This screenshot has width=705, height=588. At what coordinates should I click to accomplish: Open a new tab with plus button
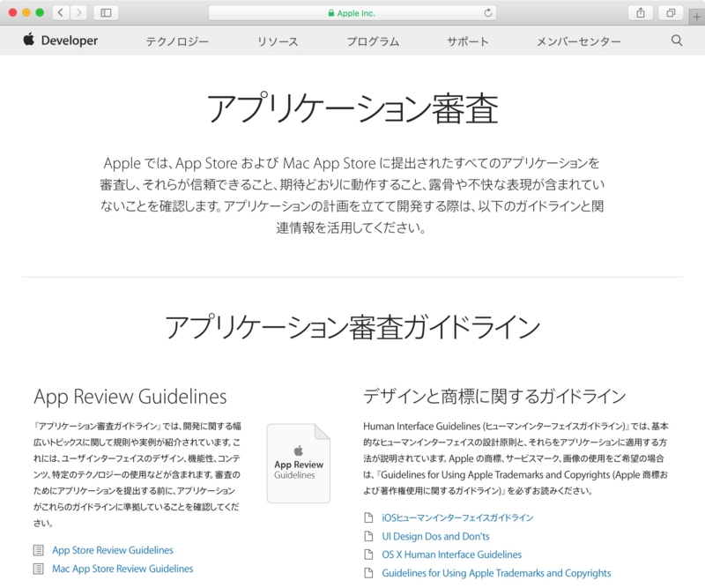click(x=696, y=17)
